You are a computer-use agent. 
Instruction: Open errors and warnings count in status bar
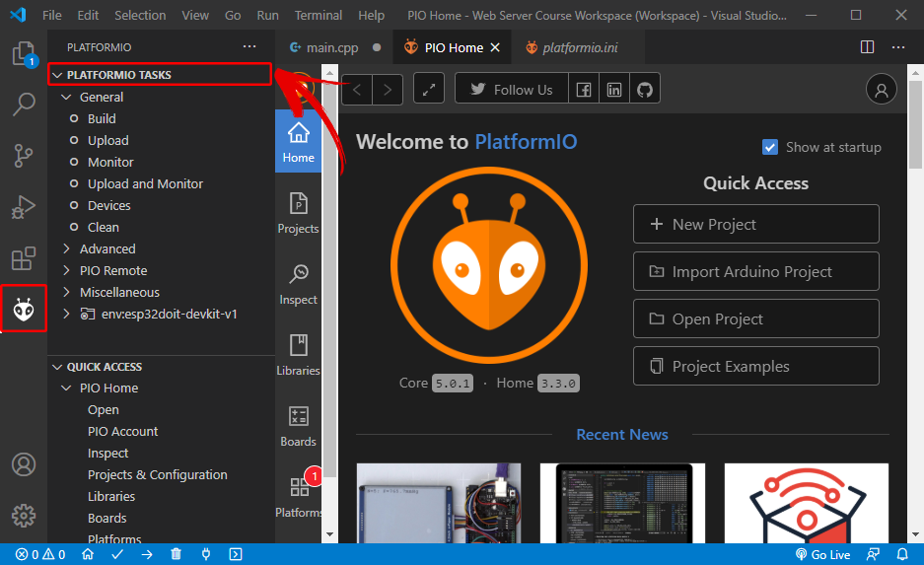click(x=40, y=554)
